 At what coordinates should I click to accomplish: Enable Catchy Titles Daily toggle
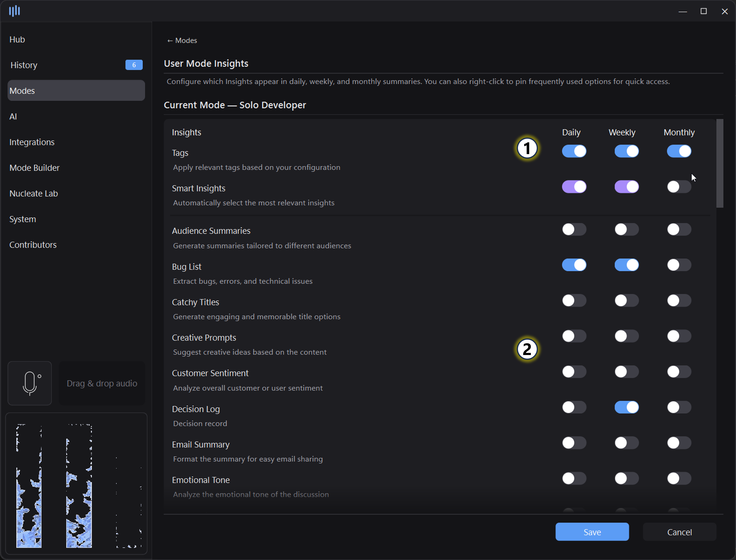click(x=574, y=301)
